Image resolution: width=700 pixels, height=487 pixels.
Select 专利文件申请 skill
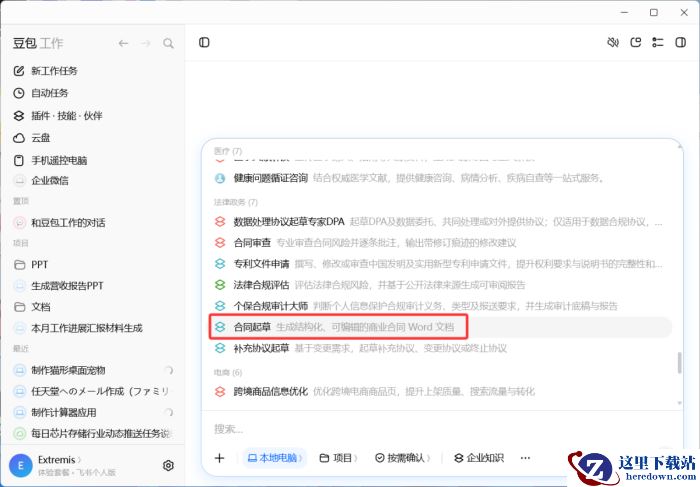442,264
